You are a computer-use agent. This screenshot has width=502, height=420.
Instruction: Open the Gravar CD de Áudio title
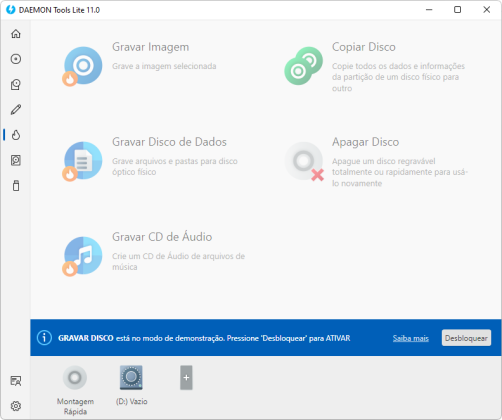point(162,237)
